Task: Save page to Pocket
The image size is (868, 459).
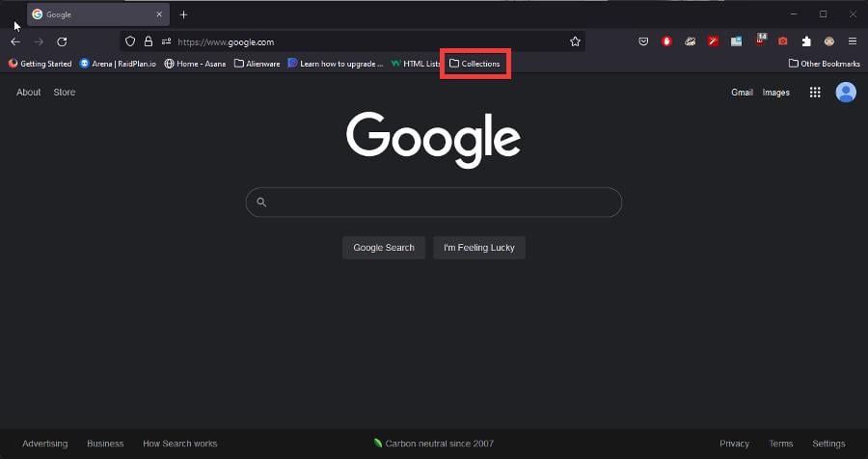Action: (643, 41)
